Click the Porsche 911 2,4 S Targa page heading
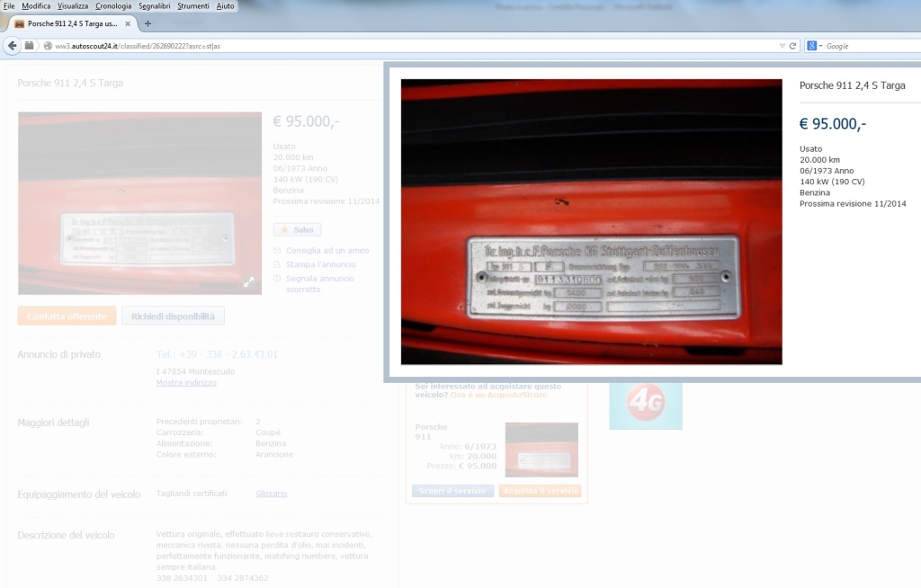 click(70, 83)
